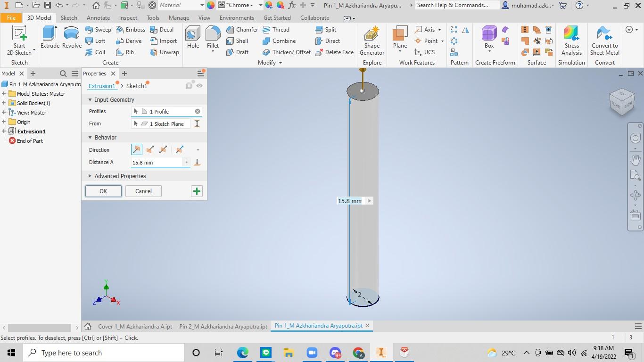Image resolution: width=644 pixels, height=362 pixels.
Task: Switch to the Sketch ribbon tab
Action: point(69,18)
